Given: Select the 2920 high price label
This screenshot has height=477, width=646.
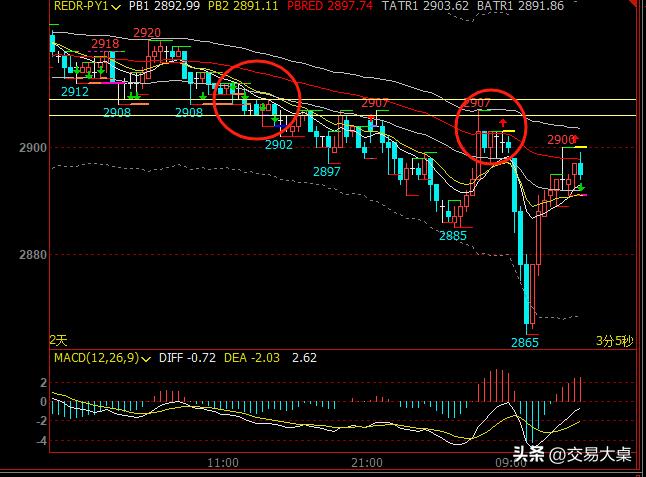Looking at the screenshot, I should (x=146, y=33).
